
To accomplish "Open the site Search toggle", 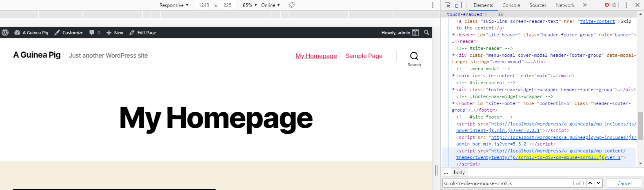I will click(x=414, y=59).
